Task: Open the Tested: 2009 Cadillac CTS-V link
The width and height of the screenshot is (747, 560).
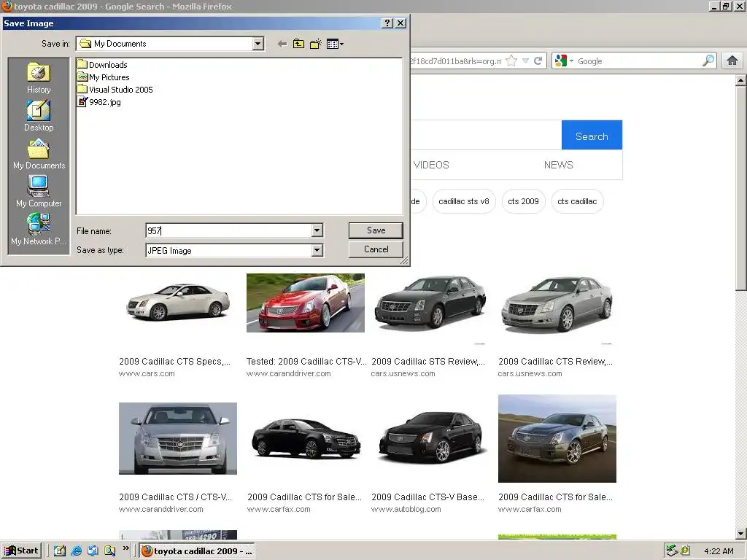Action: pyautogui.click(x=306, y=362)
